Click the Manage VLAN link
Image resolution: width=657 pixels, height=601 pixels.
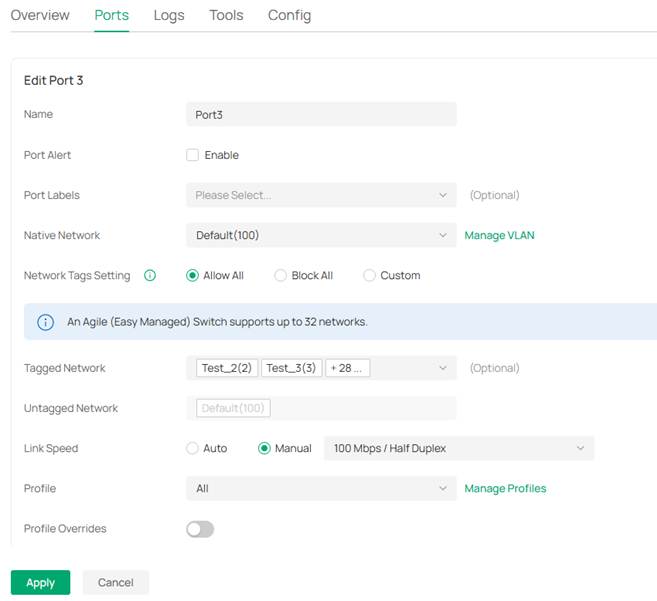tap(499, 235)
